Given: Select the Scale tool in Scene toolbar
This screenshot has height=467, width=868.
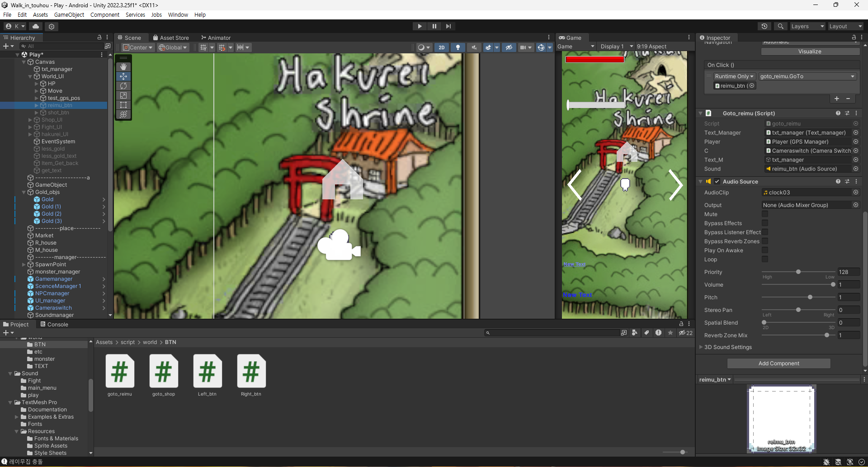Looking at the screenshot, I should pos(123,95).
